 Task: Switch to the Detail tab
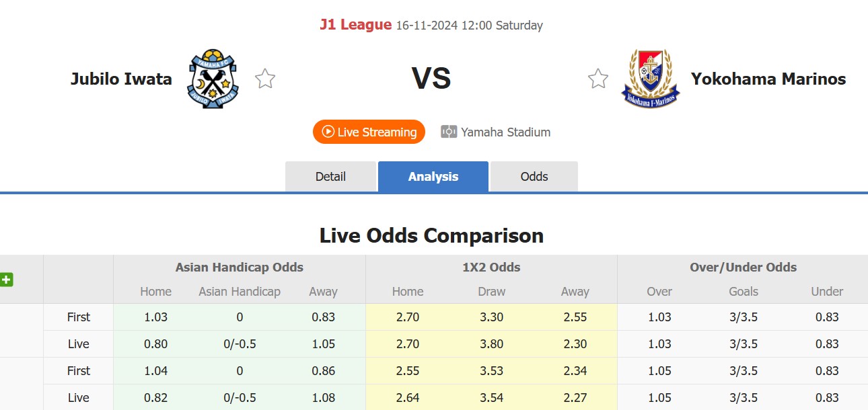[x=330, y=176]
